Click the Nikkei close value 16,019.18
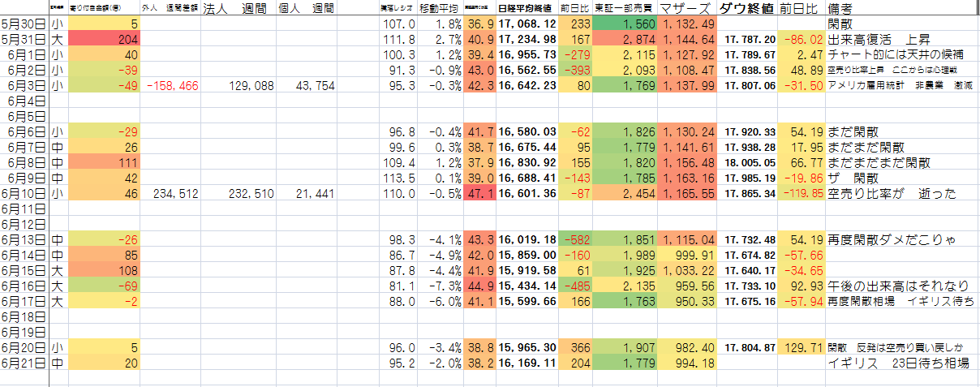980x387 pixels. (527, 240)
